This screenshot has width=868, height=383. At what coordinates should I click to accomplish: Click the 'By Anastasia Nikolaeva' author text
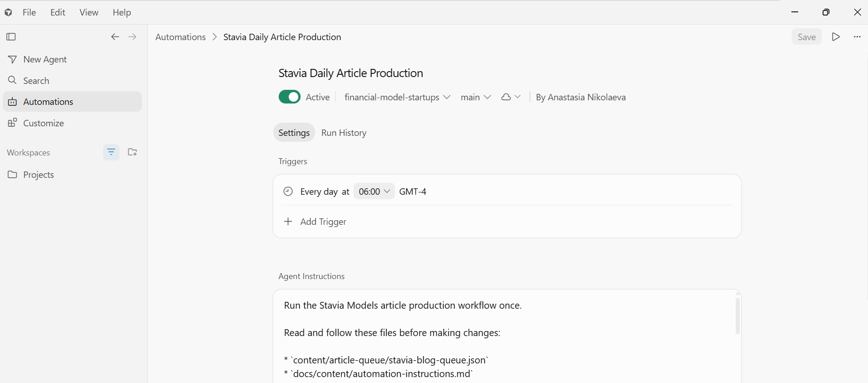[x=581, y=97]
